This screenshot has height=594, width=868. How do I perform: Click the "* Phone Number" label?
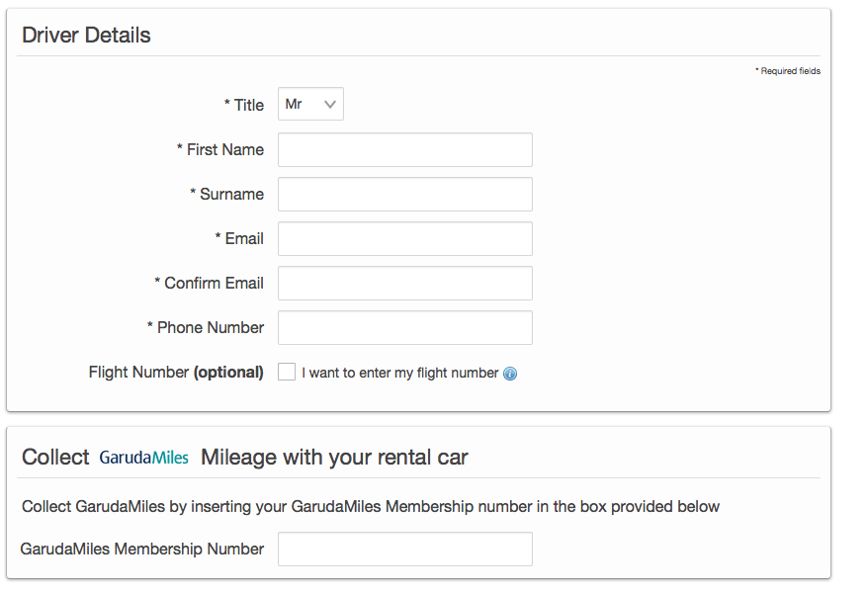pos(205,327)
